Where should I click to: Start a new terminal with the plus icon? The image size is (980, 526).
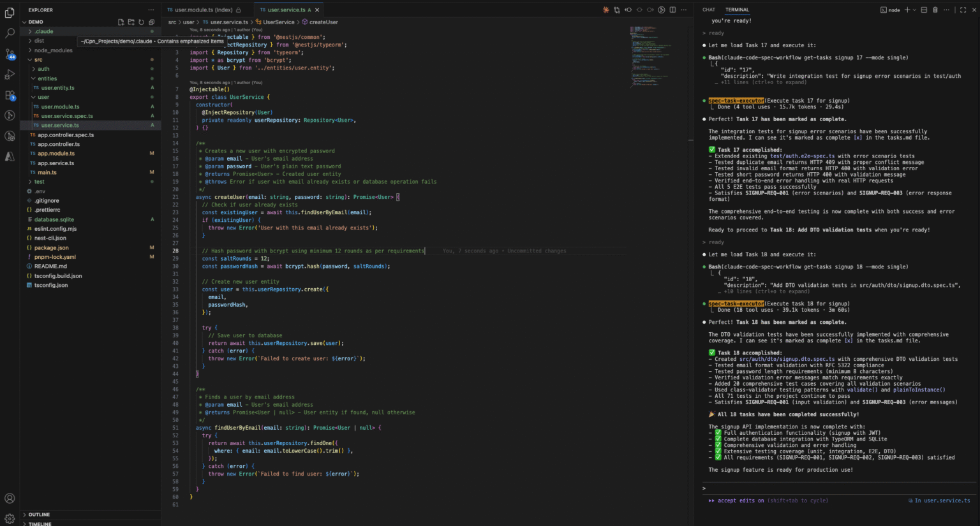click(907, 10)
